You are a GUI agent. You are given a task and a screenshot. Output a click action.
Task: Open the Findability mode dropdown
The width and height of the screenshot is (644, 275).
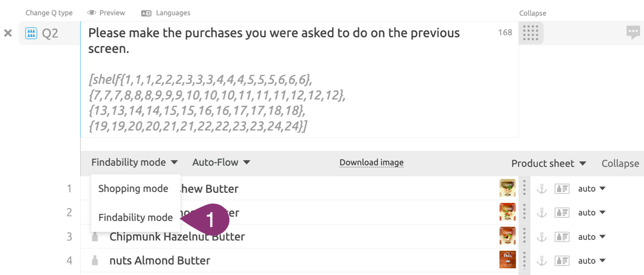click(134, 162)
